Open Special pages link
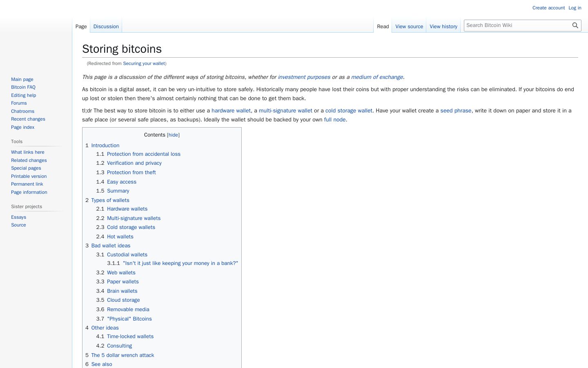 [26, 168]
